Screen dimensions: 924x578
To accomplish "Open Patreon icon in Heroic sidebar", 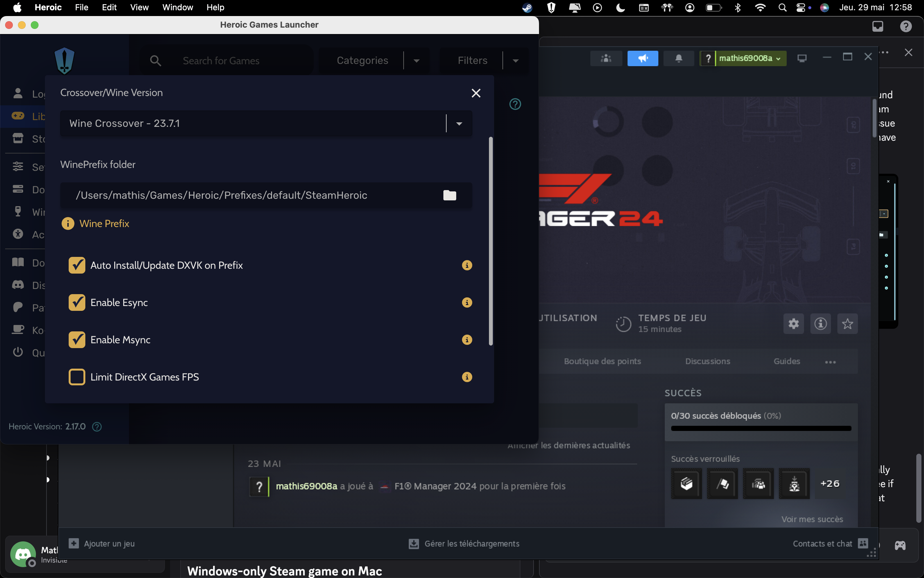I will pyautogui.click(x=18, y=307).
